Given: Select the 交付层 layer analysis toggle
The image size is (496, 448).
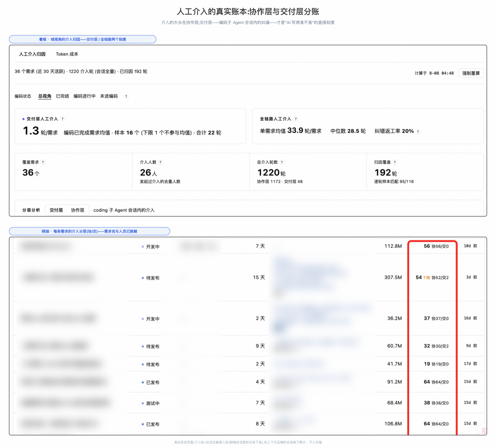Looking at the screenshot, I should 56,210.
